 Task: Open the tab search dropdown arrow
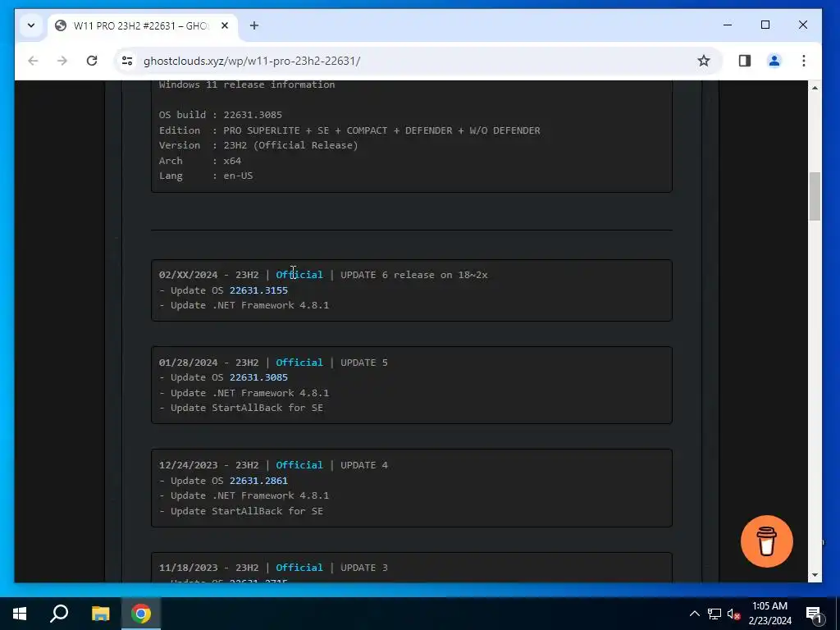point(31,25)
